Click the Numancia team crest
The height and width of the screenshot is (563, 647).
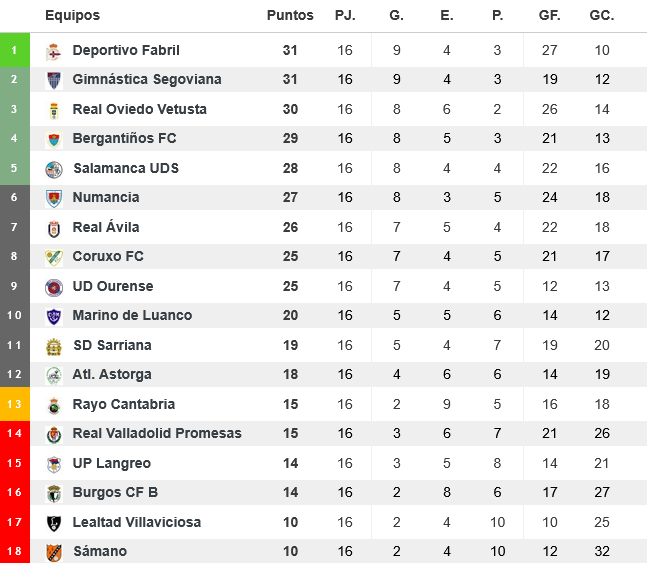tap(54, 198)
